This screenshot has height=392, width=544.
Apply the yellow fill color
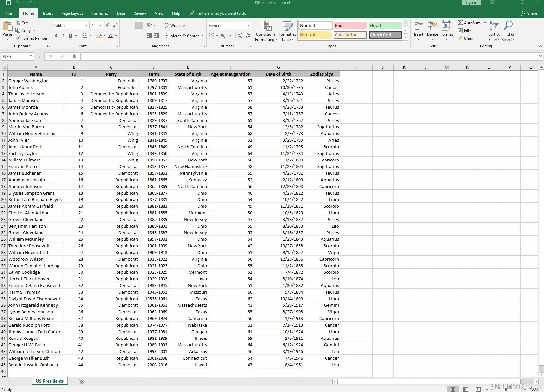click(x=99, y=36)
